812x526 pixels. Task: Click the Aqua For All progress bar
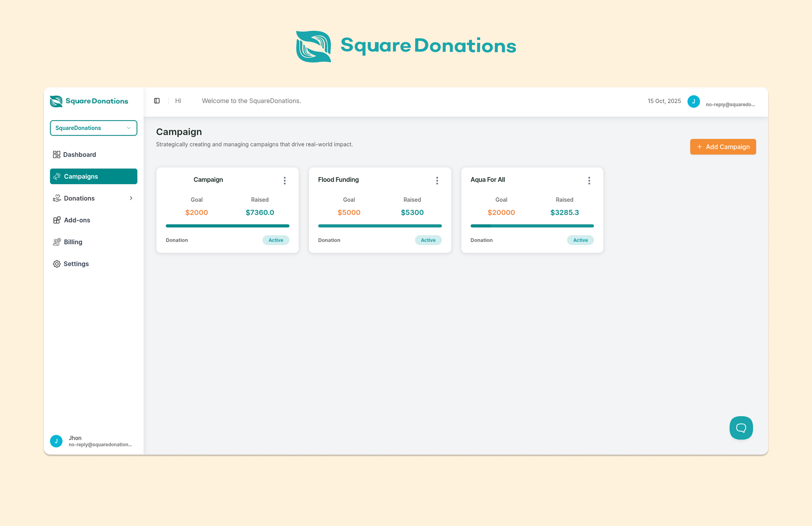(x=532, y=226)
